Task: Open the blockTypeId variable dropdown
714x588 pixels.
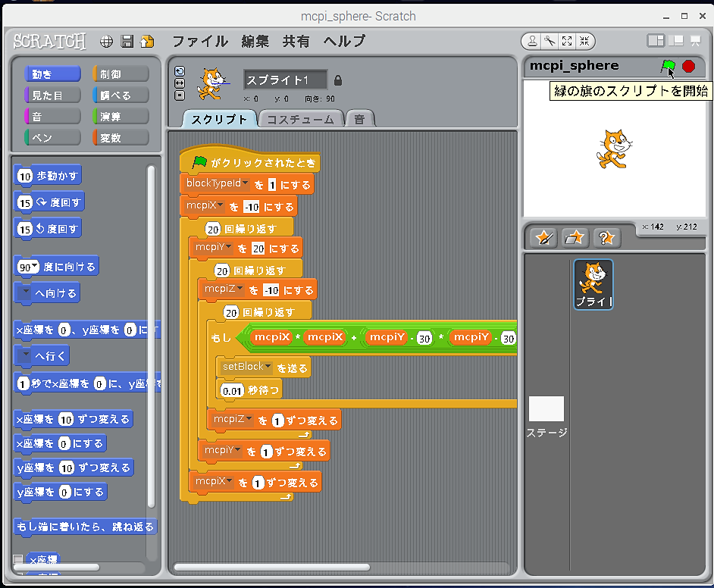Action: [x=245, y=184]
